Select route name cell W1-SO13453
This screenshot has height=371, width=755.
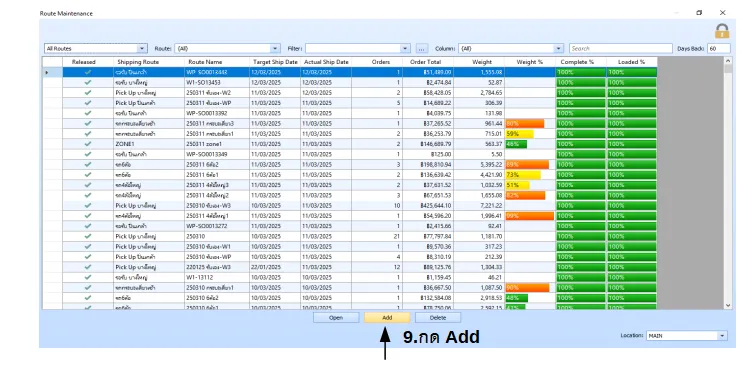pos(217,82)
